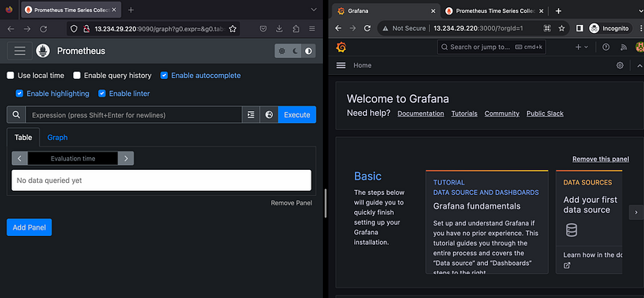Reload the Prometheus page in Firefox

pyautogui.click(x=43, y=29)
